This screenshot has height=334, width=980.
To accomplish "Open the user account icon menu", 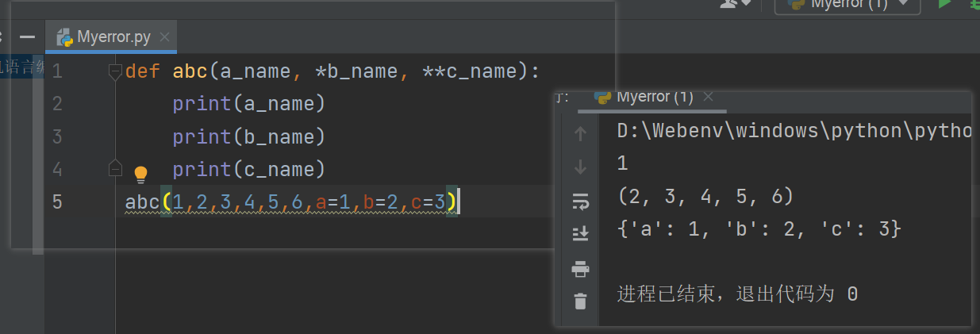I will pyautogui.click(x=735, y=4).
